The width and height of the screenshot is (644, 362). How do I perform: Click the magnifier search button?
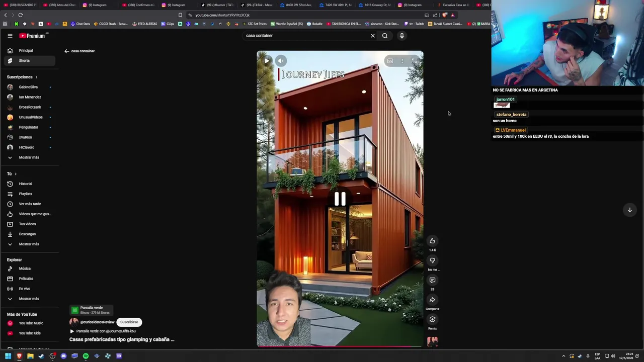tap(385, 36)
